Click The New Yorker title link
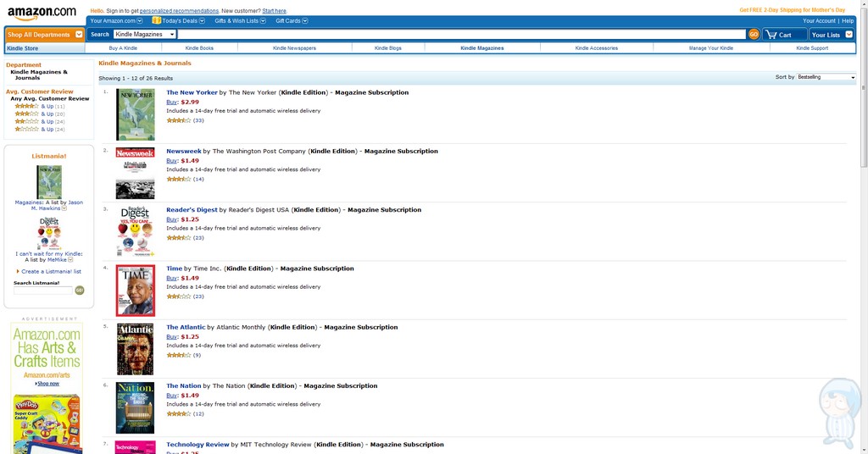The image size is (868, 454). pyautogui.click(x=192, y=92)
